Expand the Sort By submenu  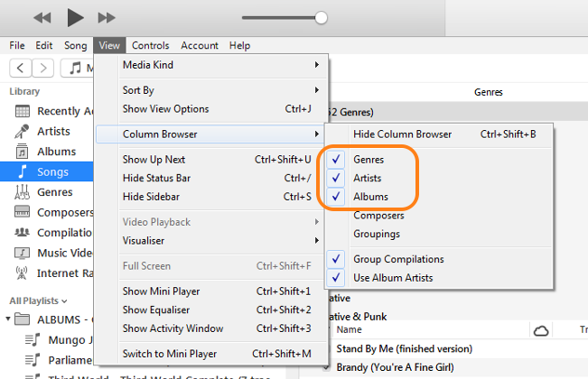click(x=211, y=90)
